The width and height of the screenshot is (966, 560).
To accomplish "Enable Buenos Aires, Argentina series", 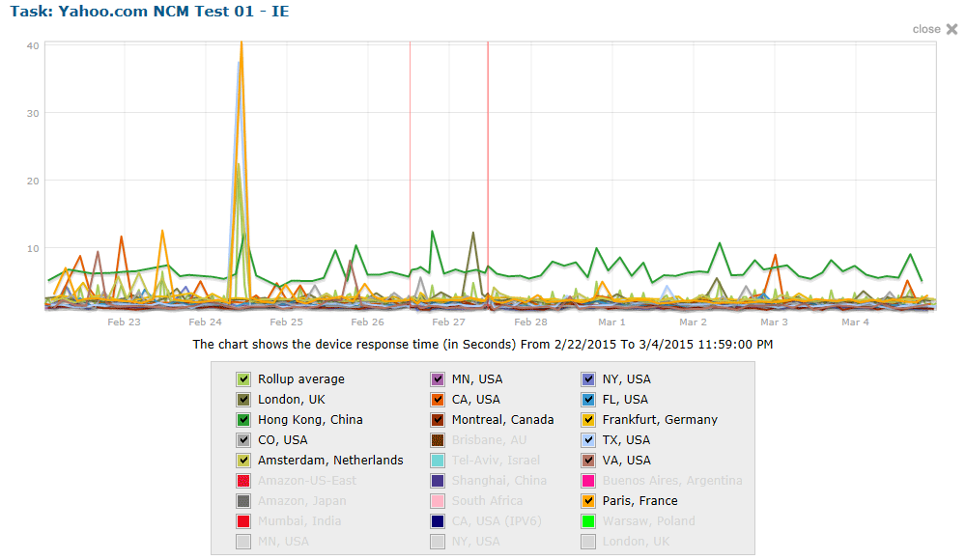I will [x=588, y=481].
